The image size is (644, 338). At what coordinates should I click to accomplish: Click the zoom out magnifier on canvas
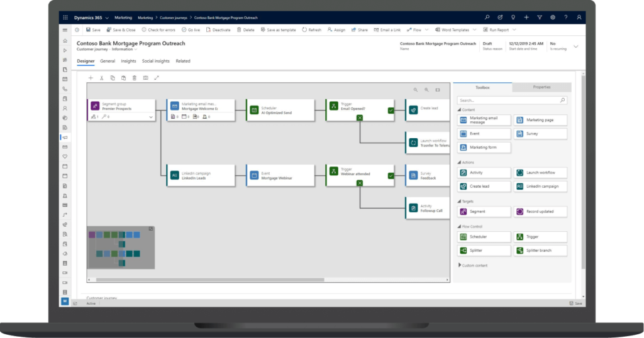[x=416, y=90]
